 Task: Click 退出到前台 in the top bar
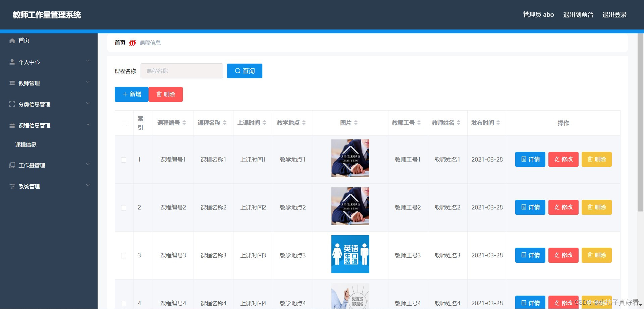point(578,15)
